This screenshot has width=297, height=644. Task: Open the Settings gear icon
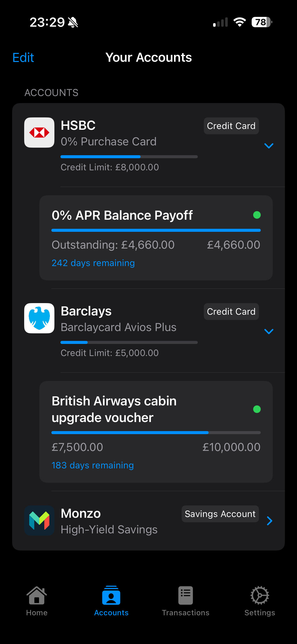pyautogui.click(x=260, y=595)
